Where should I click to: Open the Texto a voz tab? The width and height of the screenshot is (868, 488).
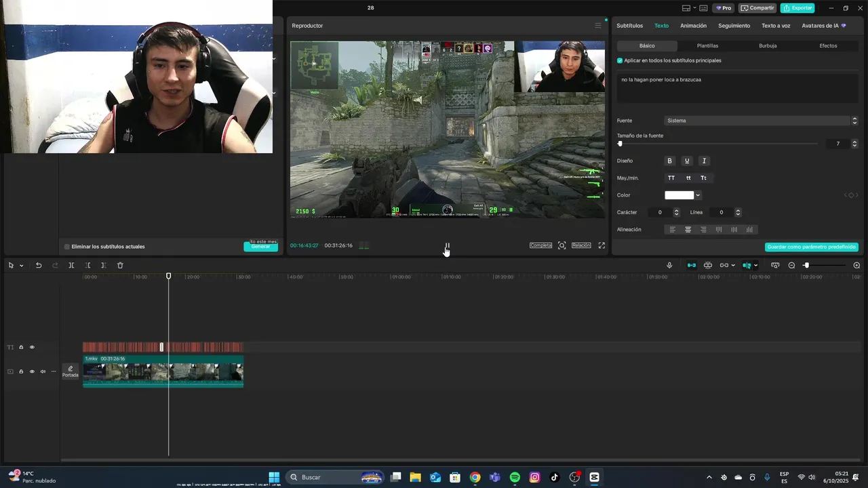[776, 26]
